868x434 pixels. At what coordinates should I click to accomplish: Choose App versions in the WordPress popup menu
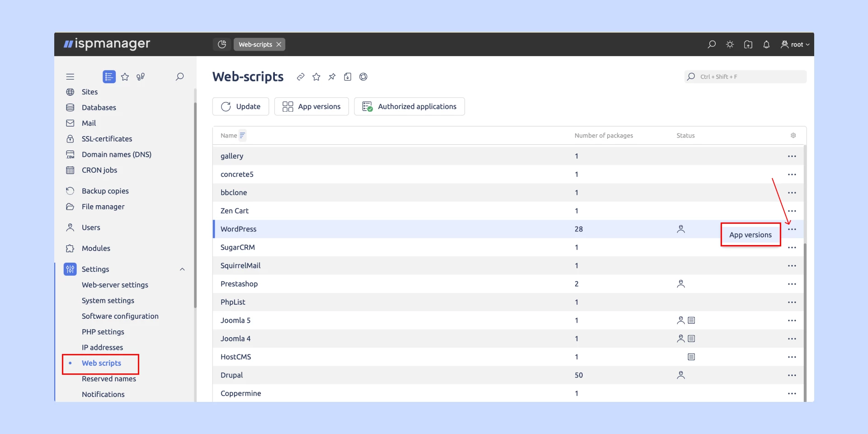(x=750, y=235)
